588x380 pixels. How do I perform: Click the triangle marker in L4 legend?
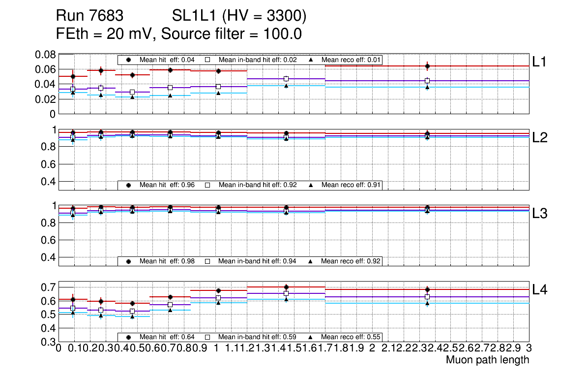[x=311, y=337]
